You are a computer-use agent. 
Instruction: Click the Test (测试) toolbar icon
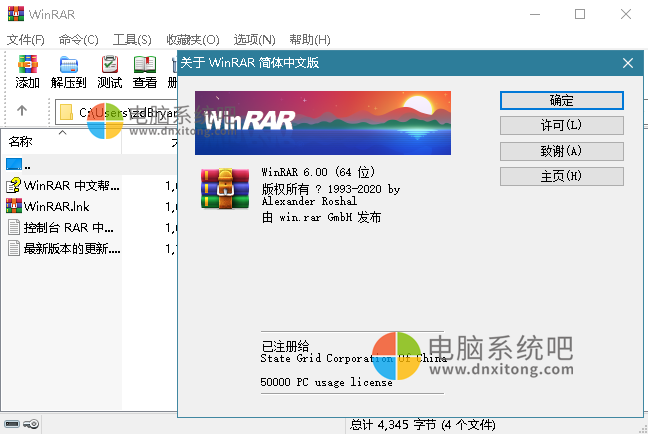[110, 65]
